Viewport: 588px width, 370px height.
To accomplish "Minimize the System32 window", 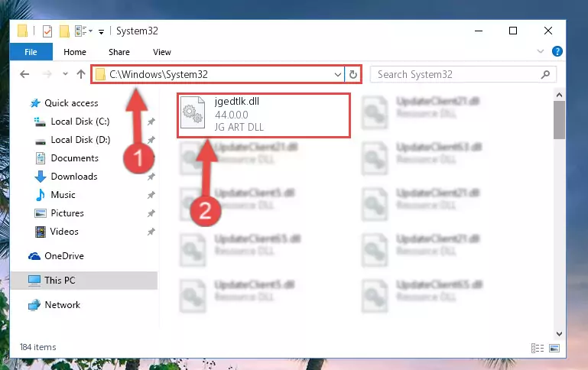I will (479, 31).
